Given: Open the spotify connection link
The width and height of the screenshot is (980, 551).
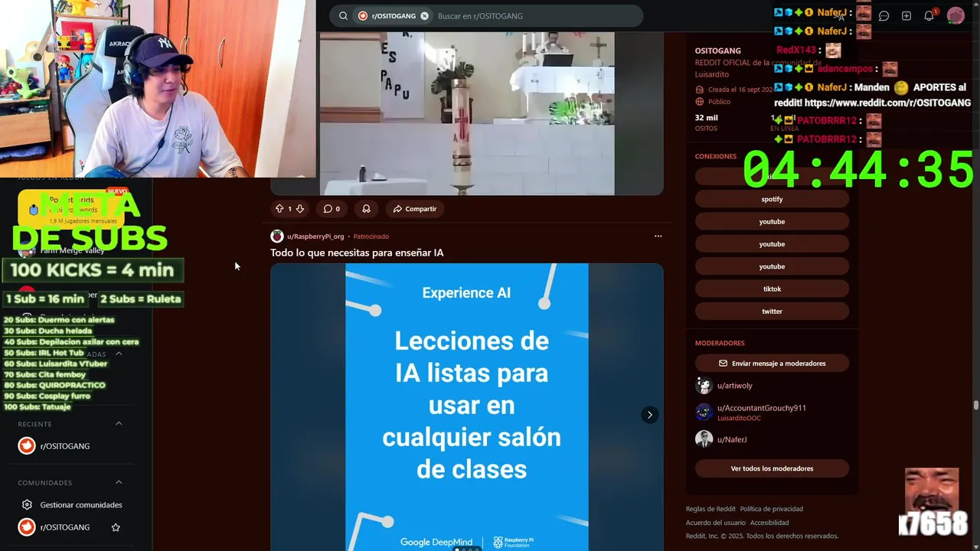Looking at the screenshot, I should point(772,199).
